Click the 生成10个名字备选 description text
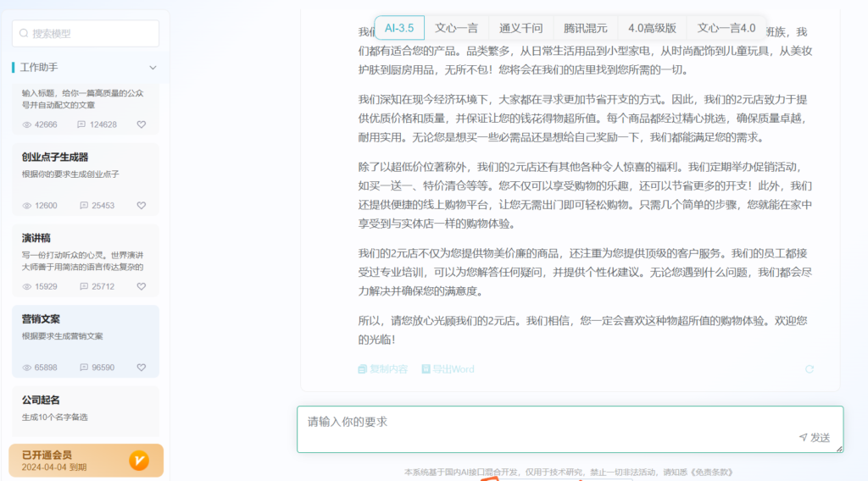Screen dimensions: 868x481 [55, 417]
